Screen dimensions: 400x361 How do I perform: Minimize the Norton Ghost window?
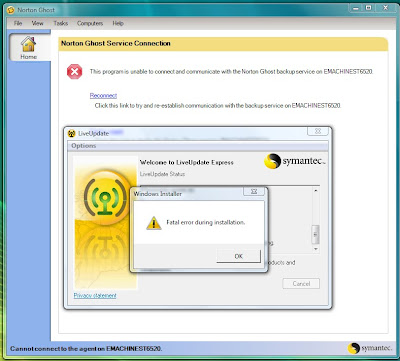[356, 8]
